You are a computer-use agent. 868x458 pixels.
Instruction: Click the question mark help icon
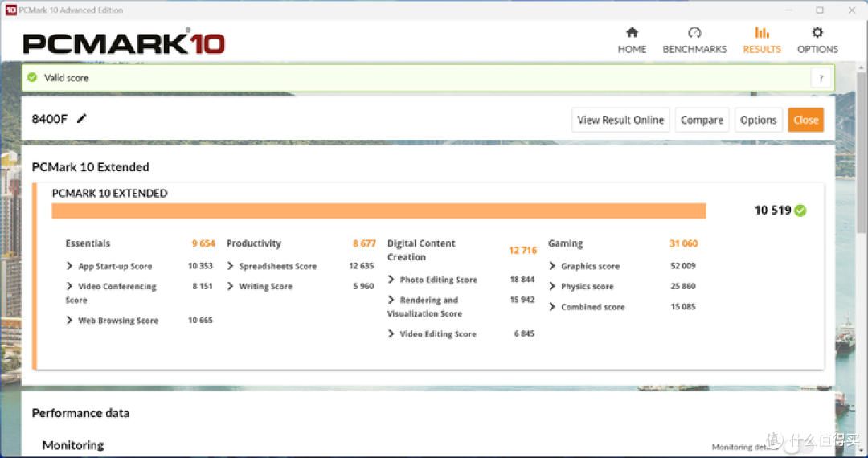pyautogui.click(x=821, y=78)
